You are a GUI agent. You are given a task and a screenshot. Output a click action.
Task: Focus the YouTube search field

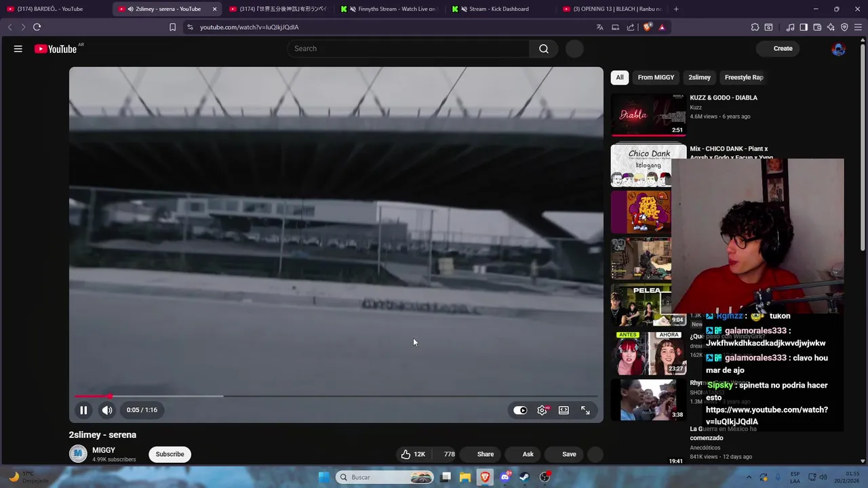[409, 49]
